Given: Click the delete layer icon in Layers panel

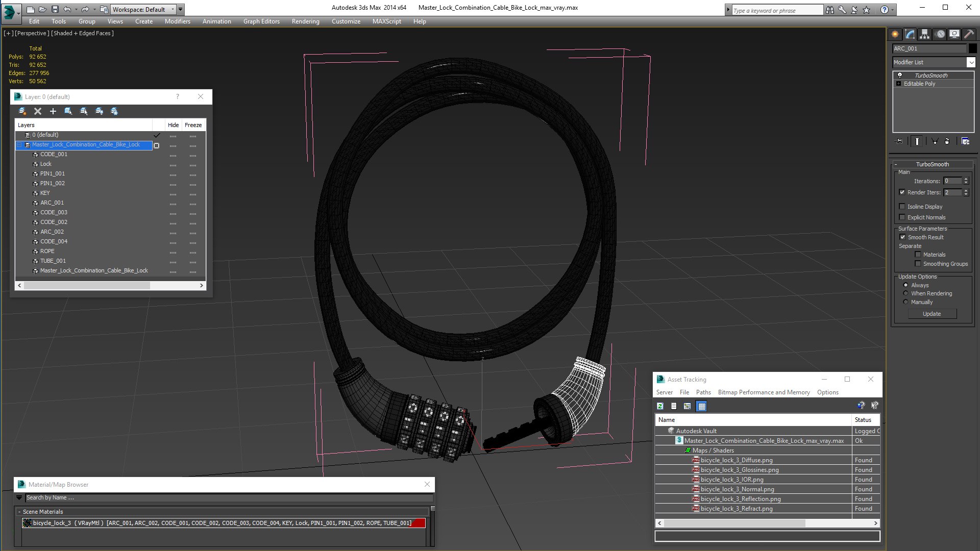Looking at the screenshot, I should click(38, 111).
